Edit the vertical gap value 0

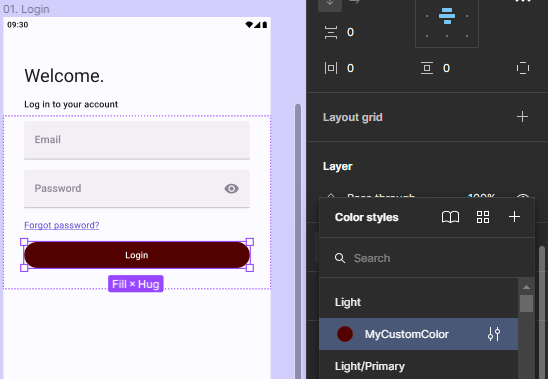click(x=350, y=32)
